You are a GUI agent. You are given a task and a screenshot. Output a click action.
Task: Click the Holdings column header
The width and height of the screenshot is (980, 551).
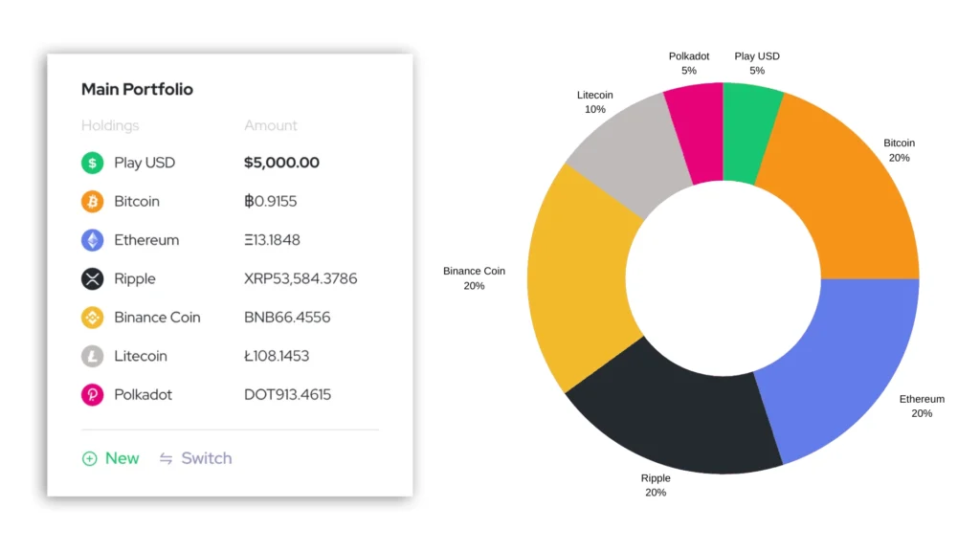point(110,125)
